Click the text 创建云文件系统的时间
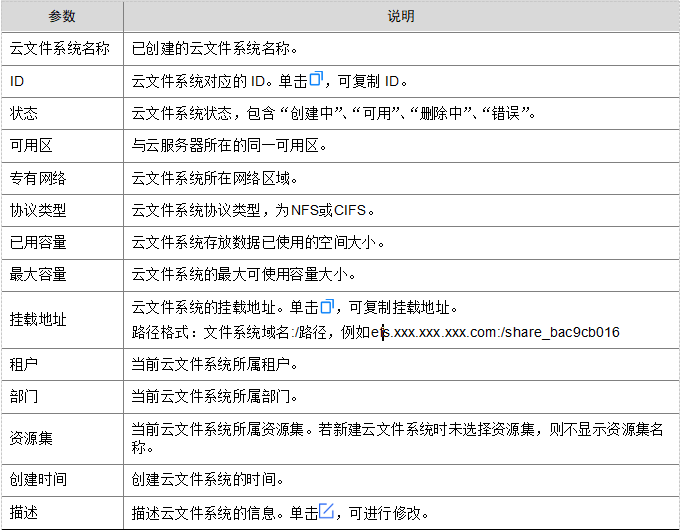Image resolution: width=681 pixels, height=531 pixels. point(208,480)
